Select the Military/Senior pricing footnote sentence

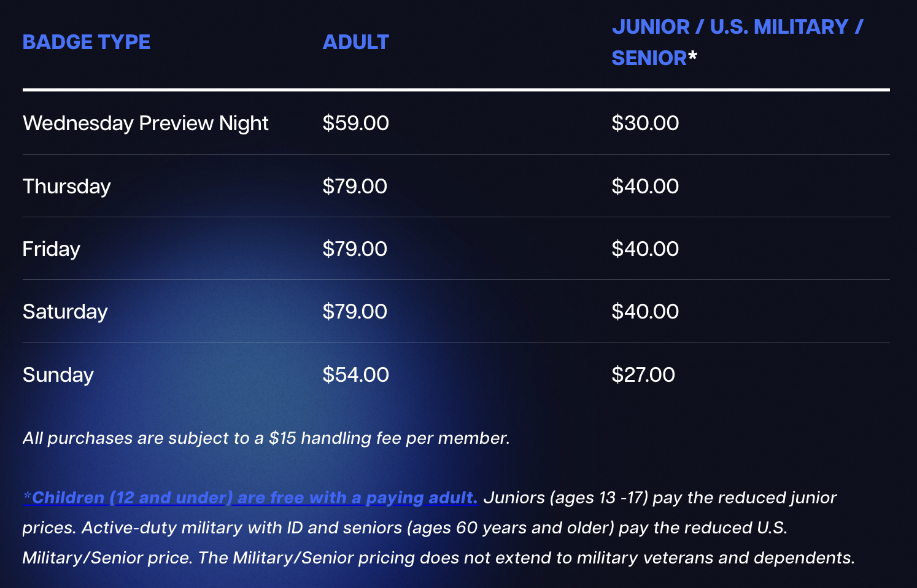click(526, 558)
